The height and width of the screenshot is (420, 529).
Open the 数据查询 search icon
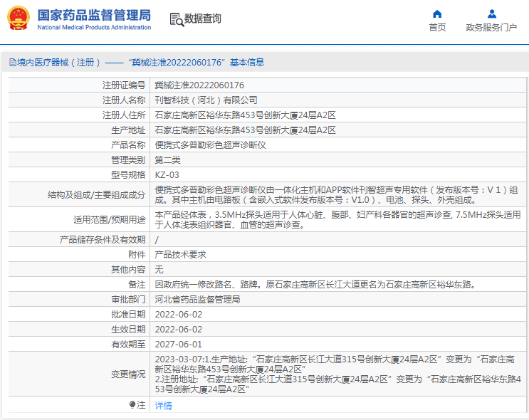click(x=177, y=19)
